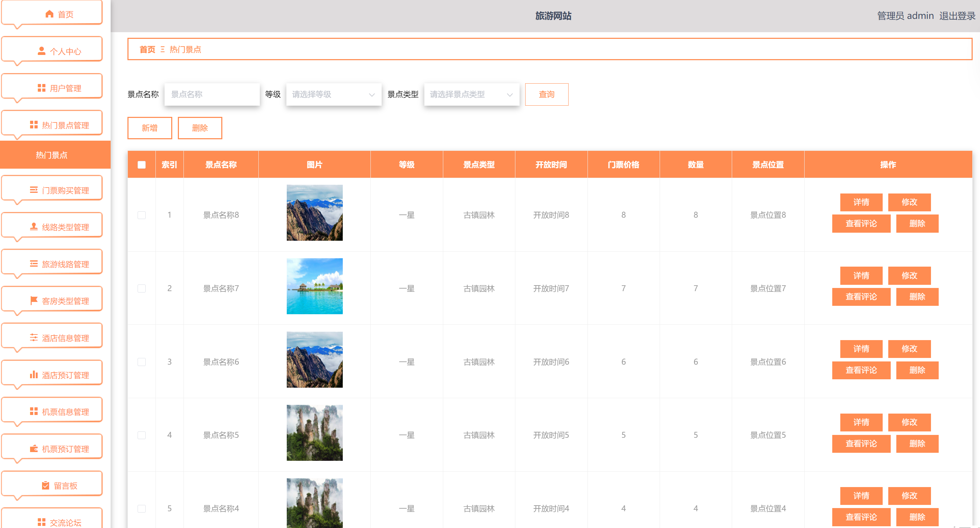Delete the 景点名称6 row
The image size is (980, 528).
pyautogui.click(x=917, y=370)
